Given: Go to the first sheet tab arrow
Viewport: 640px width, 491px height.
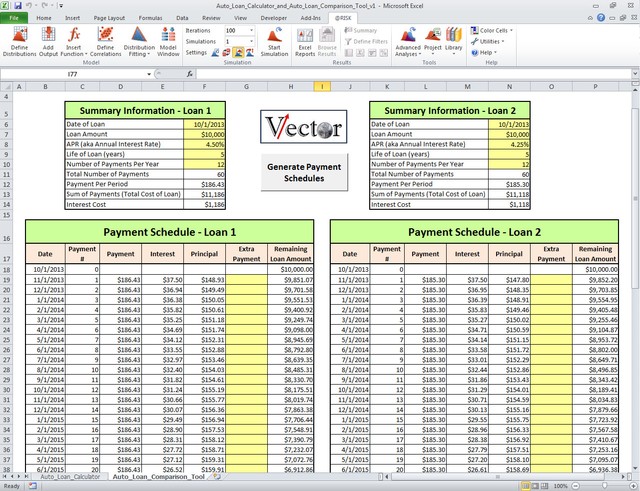Looking at the screenshot, I should 5,476.
